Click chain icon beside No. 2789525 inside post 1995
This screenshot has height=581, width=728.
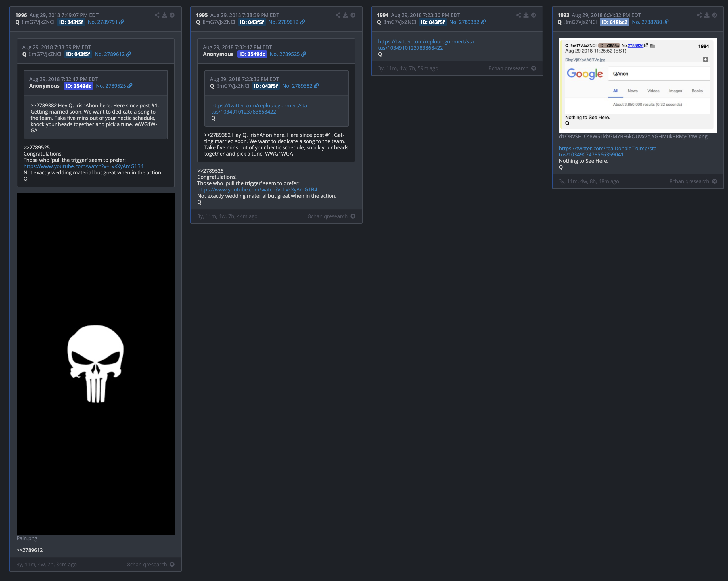click(304, 54)
